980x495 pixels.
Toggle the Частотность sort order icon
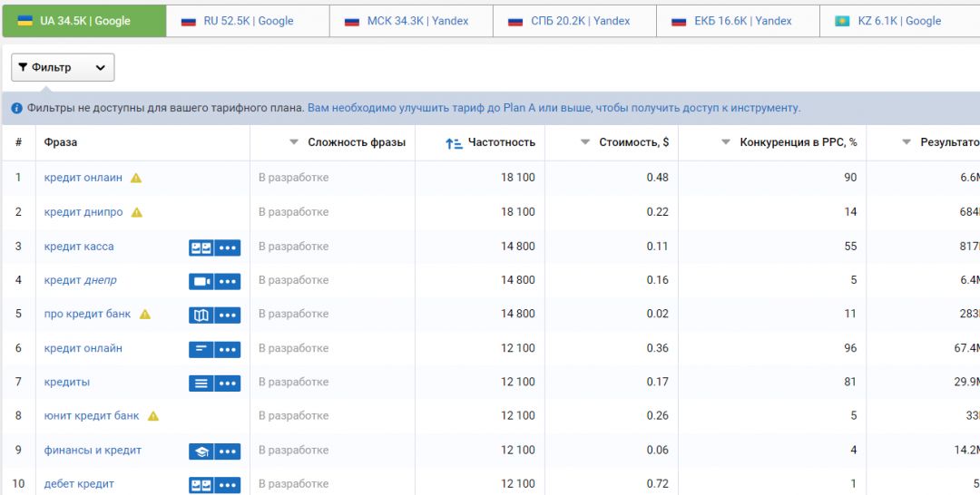tap(454, 143)
